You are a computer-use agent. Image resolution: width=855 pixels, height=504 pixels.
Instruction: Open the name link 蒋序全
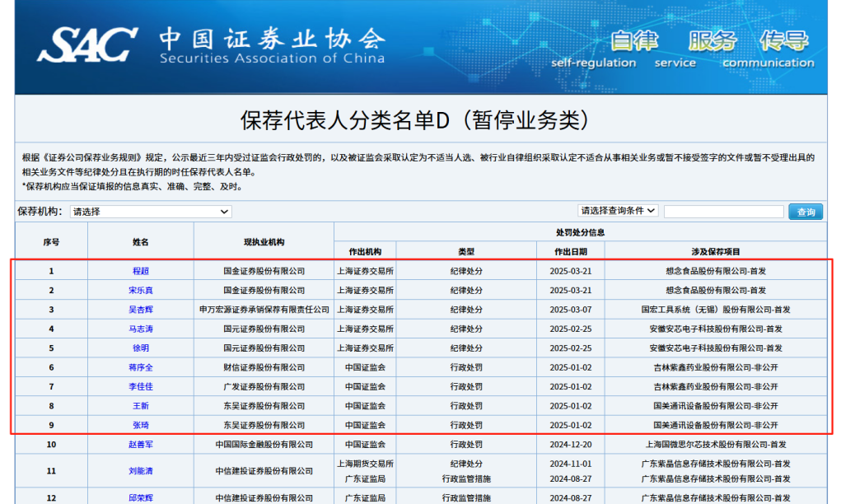pyautogui.click(x=141, y=367)
